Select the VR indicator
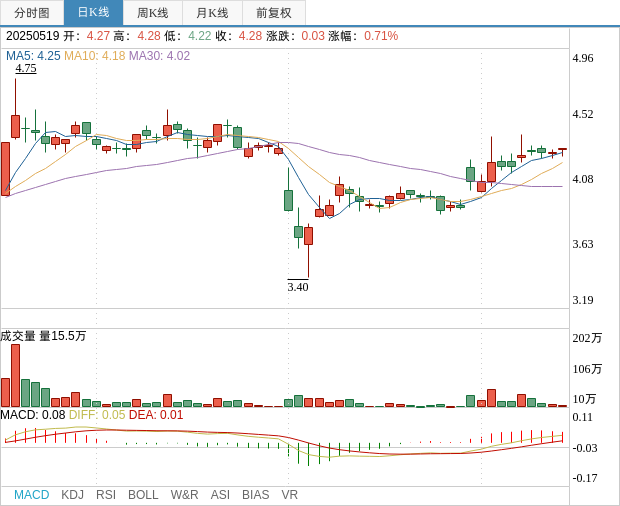This screenshot has height=506, width=620. 289,495
